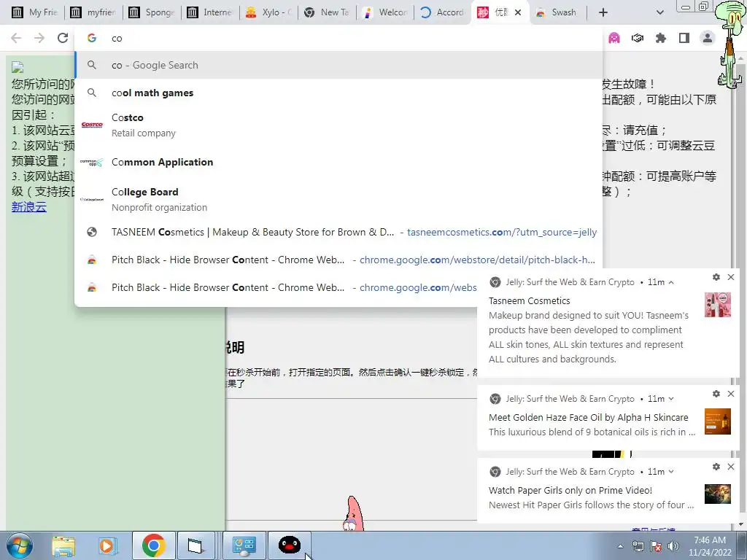Switch to the New Ta tab
The height and width of the screenshot is (560, 747).
coord(327,12)
